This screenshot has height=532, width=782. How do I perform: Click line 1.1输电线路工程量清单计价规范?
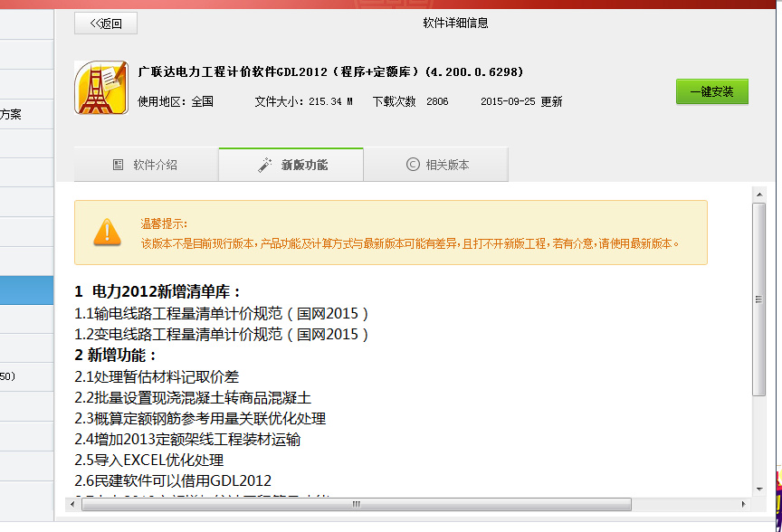pyautogui.click(x=222, y=314)
